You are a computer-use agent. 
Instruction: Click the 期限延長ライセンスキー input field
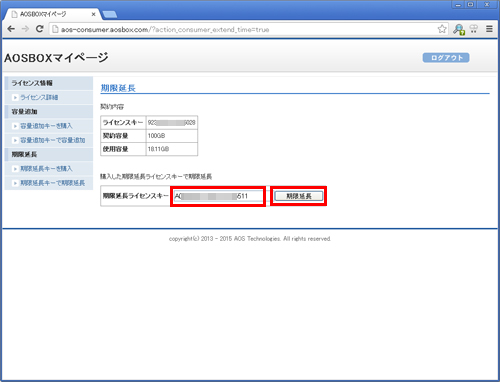coord(218,196)
